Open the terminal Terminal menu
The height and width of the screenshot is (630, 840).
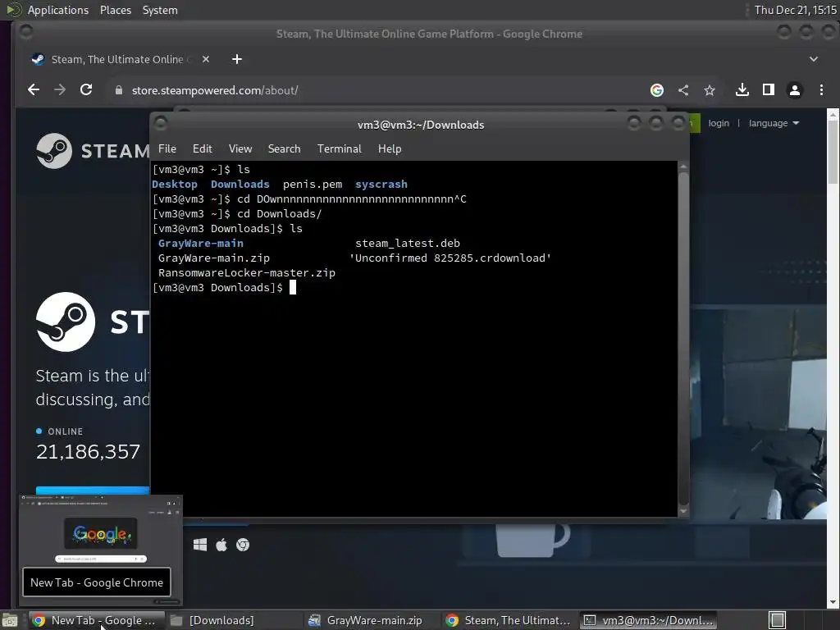[339, 149]
